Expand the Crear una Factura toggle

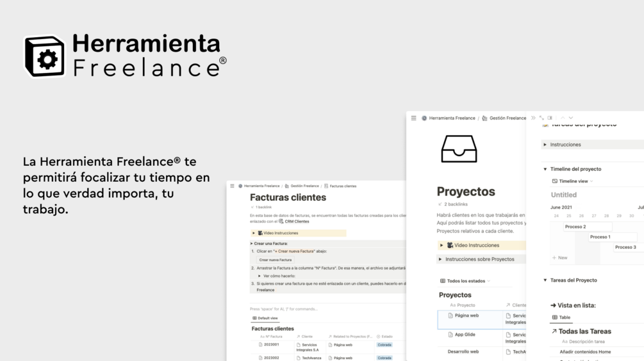[252, 243]
